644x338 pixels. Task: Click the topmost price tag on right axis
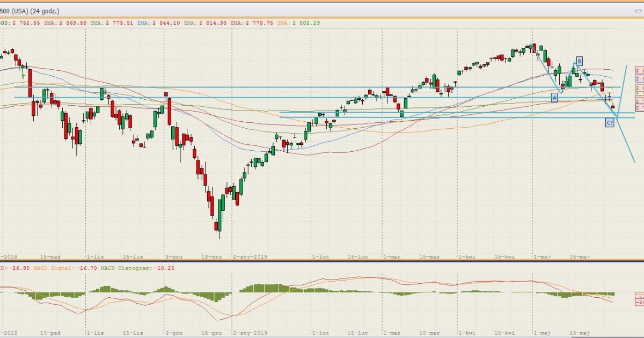click(640, 70)
